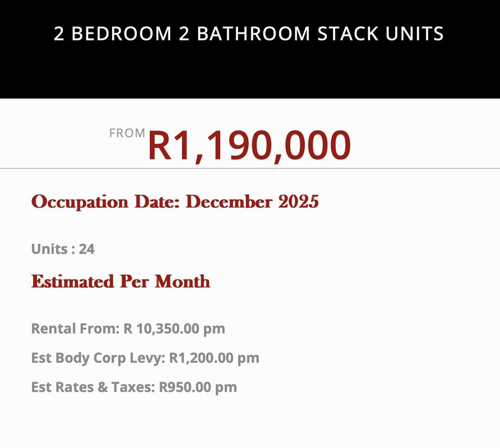The height and width of the screenshot is (448, 500).
Task: Click the "Units :" label
Action: 52,249
